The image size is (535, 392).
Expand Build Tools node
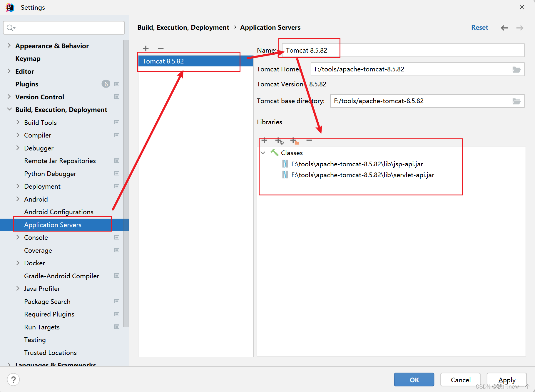(x=18, y=122)
